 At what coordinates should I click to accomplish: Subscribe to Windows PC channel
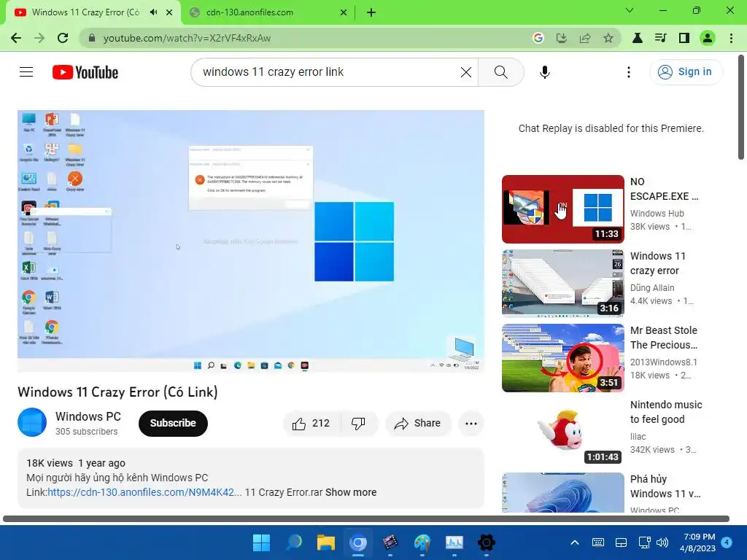coord(173,424)
